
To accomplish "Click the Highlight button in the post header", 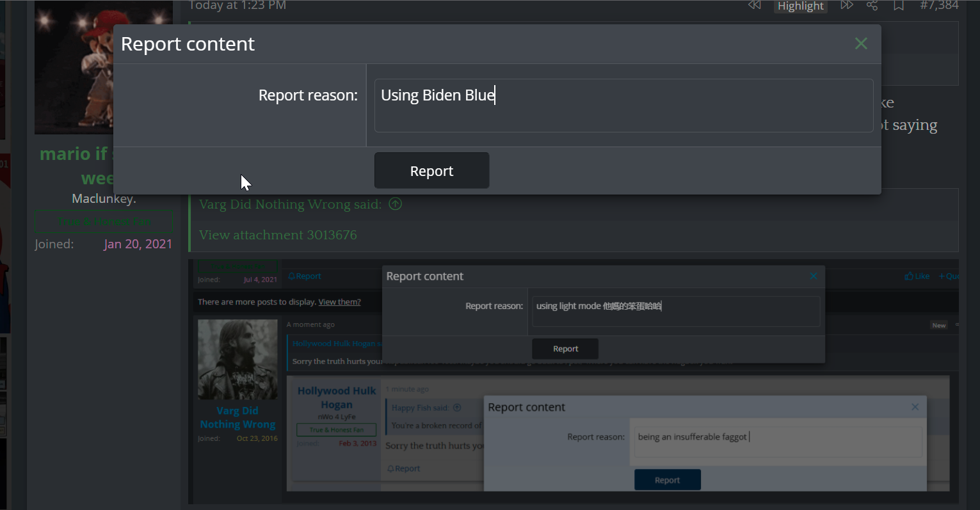I will pyautogui.click(x=801, y=6).
